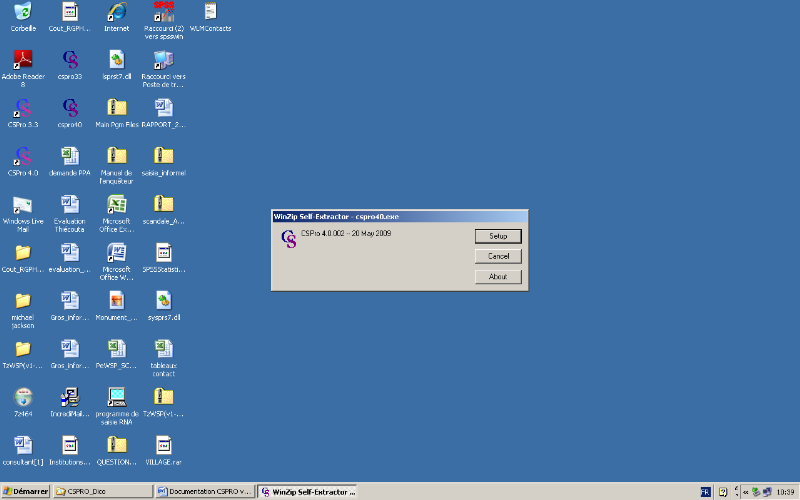This screenshot has height=500, width=800.
Task: Click the dialog title bar cspro40.exe
Action: (399, 216)
